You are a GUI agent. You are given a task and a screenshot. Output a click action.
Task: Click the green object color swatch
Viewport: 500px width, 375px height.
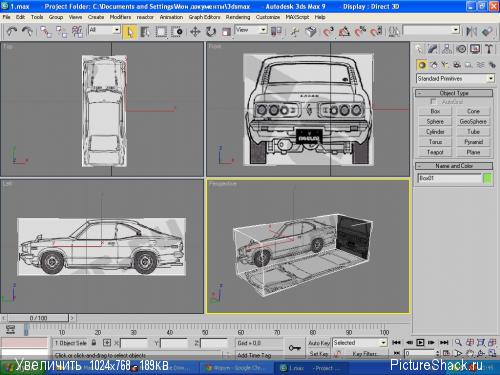(x=488, y=178)
